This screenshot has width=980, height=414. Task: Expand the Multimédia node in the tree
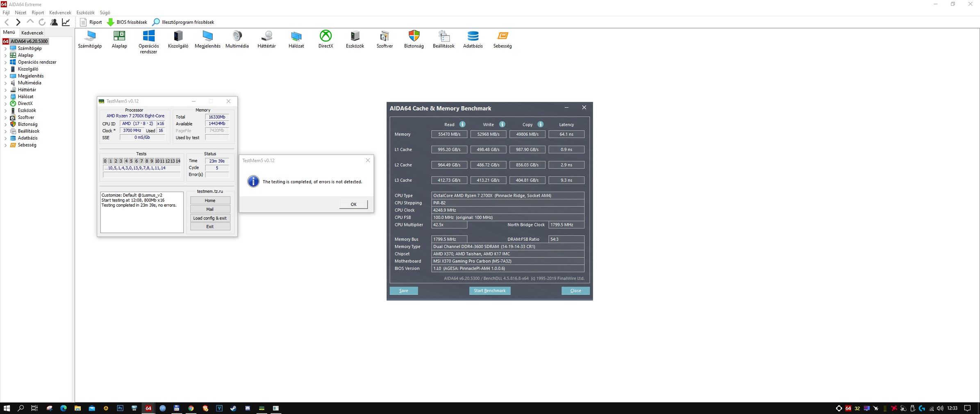tap(5, 83)
